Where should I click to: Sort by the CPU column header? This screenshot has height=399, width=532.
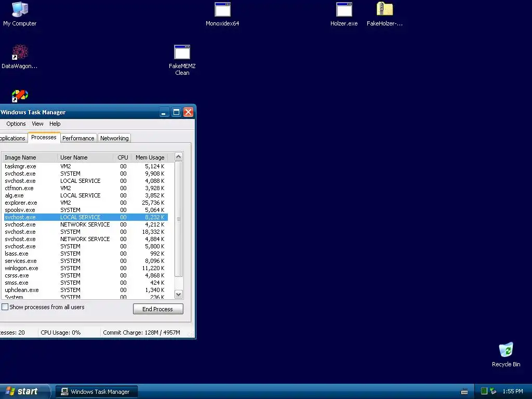tap(122, 157)
